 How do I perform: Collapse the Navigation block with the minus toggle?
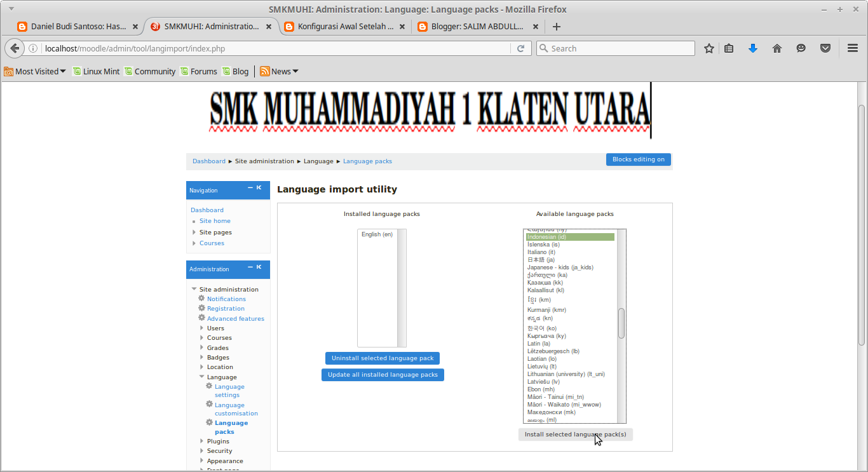(x=249, y=187)
